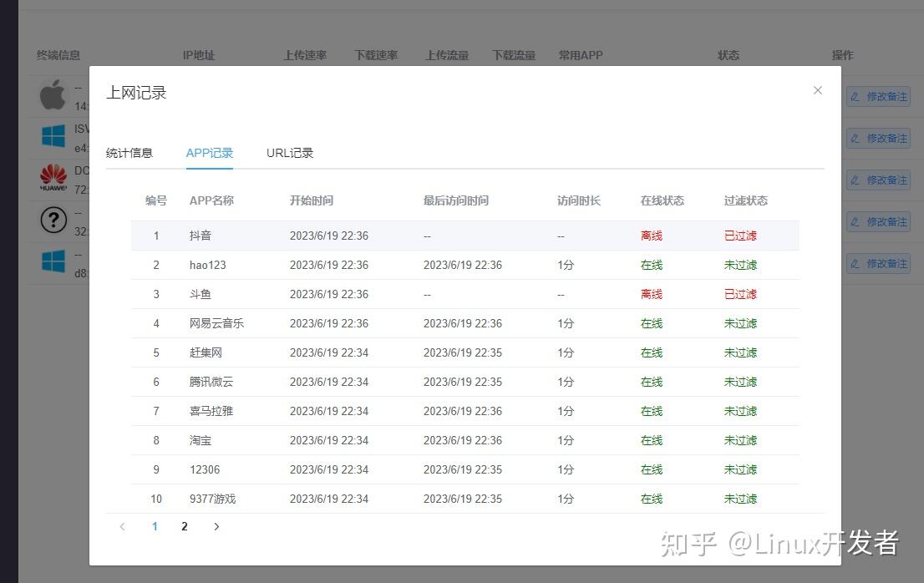Click the 赶集网 app name cell
The image size is (924, 583).
tap(206, 352)
